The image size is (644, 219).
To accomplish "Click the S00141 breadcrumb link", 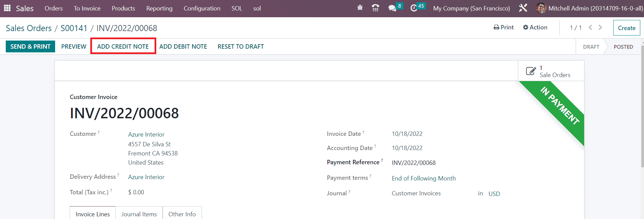I will tap(74, 28).
